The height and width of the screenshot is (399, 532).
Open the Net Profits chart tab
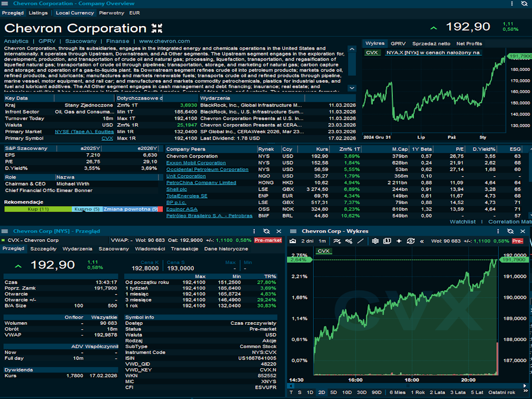(x=469, y=43)
